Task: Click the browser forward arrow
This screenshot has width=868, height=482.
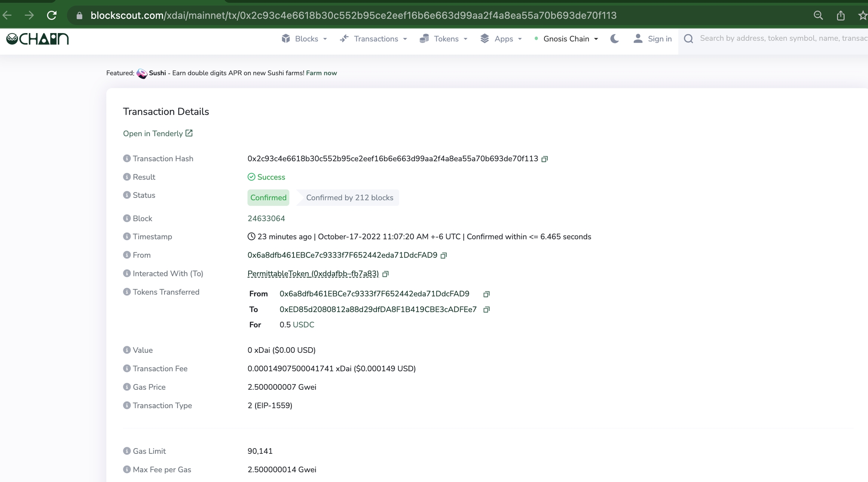Action: pyautogui.click(x=29, y=15)
